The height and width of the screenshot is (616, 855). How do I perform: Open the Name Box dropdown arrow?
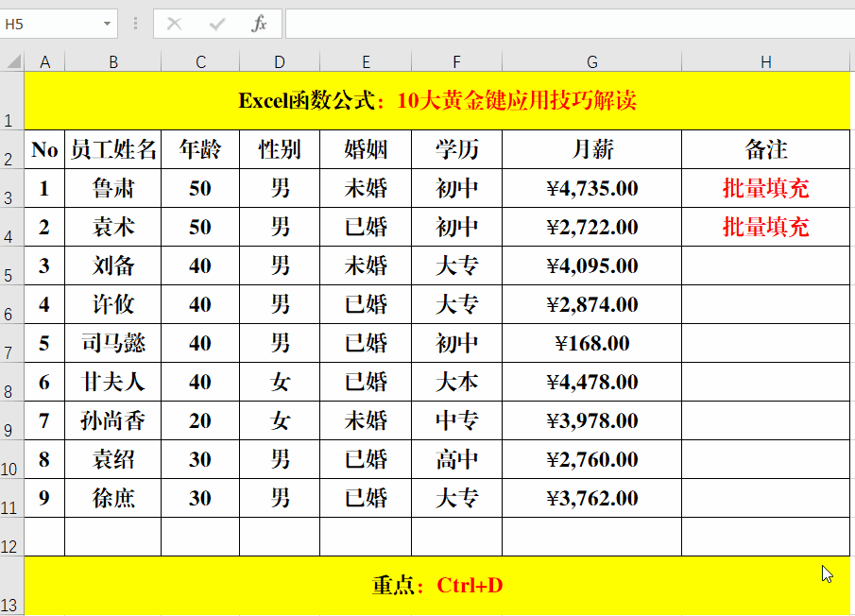[x=107, y=24]
